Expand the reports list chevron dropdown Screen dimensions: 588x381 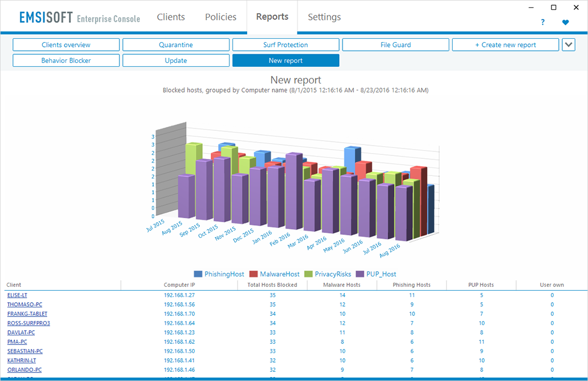[x=569, y=45]
